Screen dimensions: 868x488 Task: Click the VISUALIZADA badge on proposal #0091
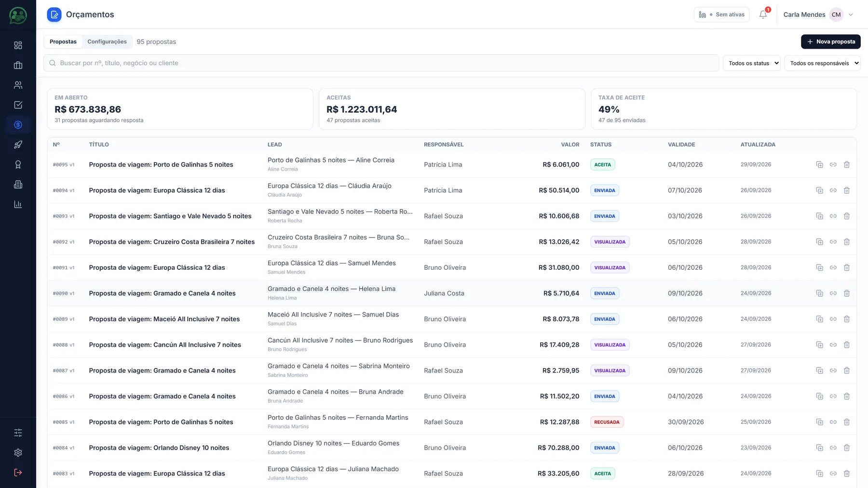[x=610, y=267]
